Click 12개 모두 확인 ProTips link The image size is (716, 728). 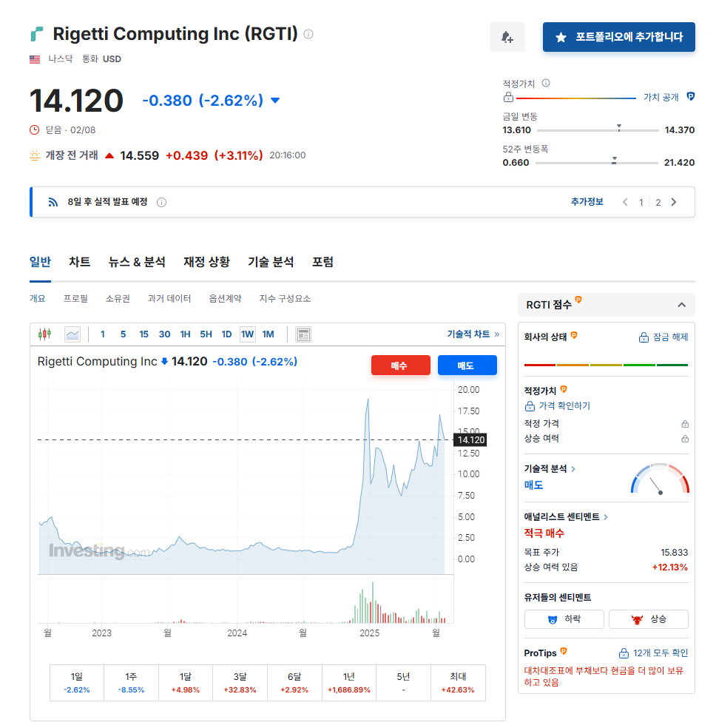[653, 653]
